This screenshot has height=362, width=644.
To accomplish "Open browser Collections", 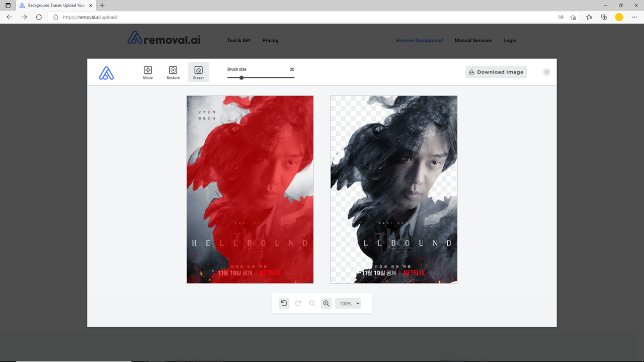I will [x=604, y=17].
